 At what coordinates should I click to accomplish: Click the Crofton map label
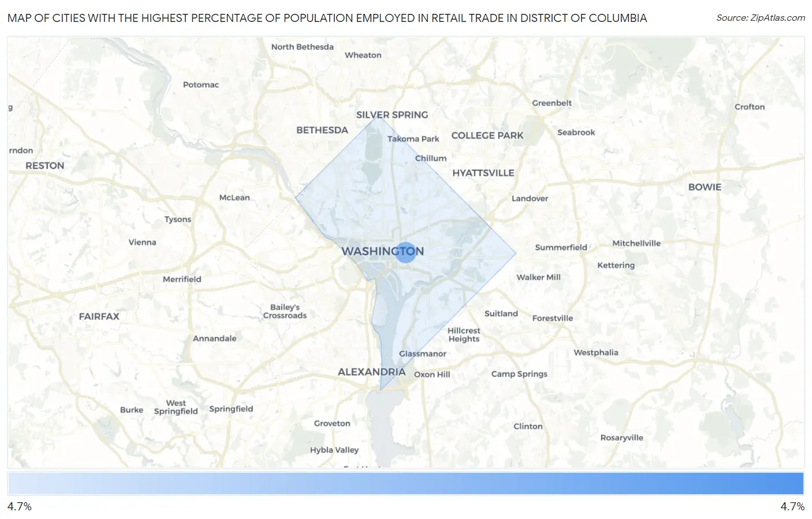click(x=750, y=107)
